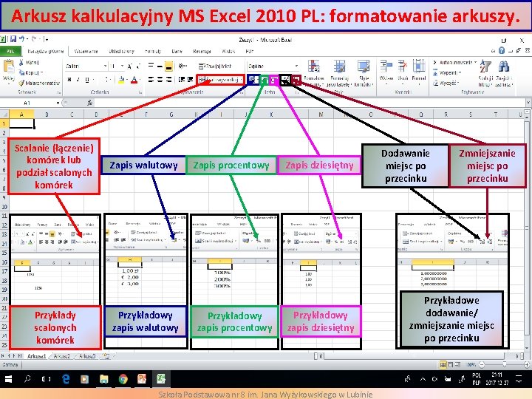The height and width of the screenshot is (399, 532).
Task: Expand the font name Calibri dropdown
Action: [x=106, y=66]
